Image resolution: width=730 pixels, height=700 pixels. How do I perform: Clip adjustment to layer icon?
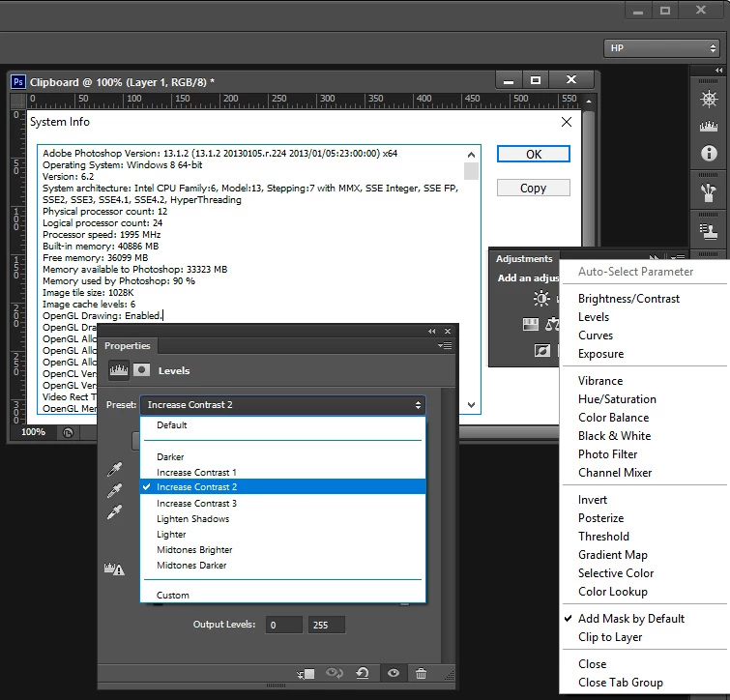pos(306,674)
